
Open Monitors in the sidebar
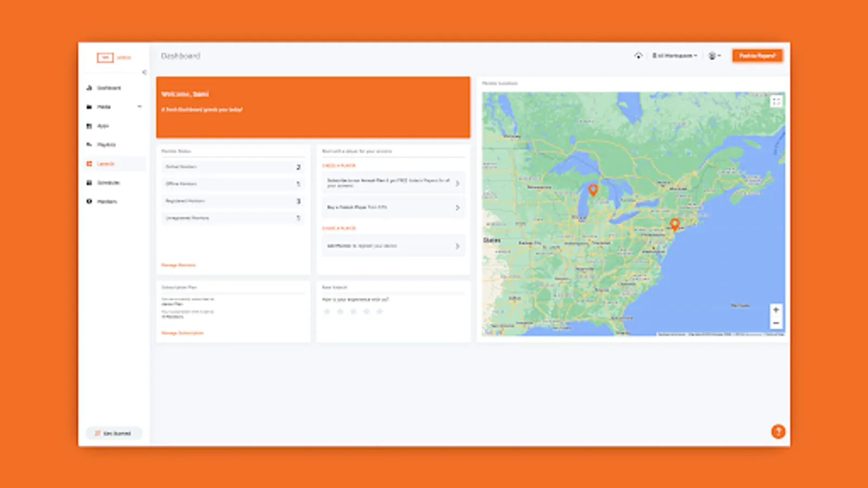[107, 202]
